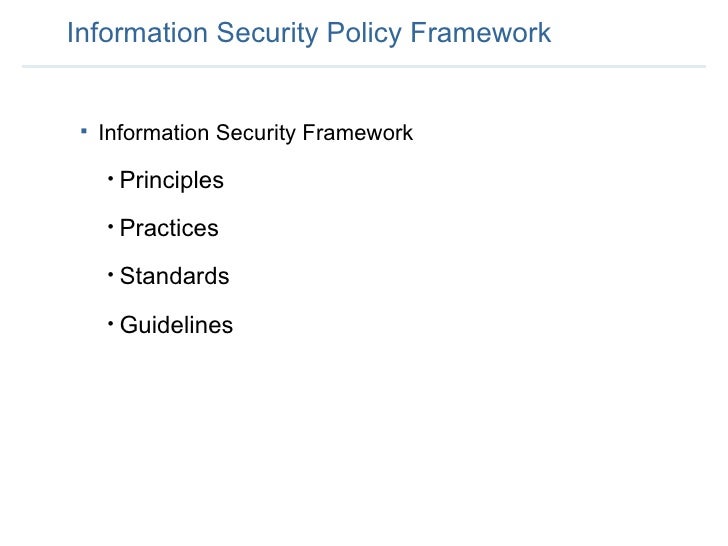Select the Principles sub-bullet text
Image resolution: width=728 pixels, height=546 pixels.
pos(172,181)
